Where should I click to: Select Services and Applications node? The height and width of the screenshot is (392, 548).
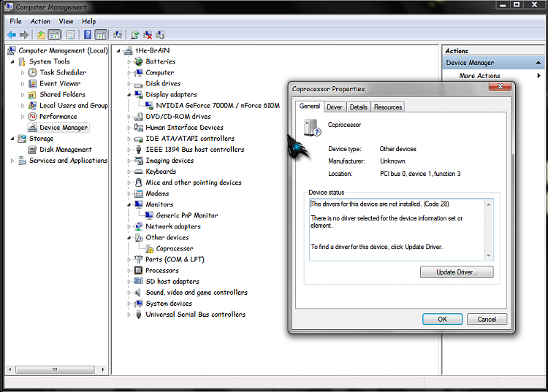[x=68, y=160]
